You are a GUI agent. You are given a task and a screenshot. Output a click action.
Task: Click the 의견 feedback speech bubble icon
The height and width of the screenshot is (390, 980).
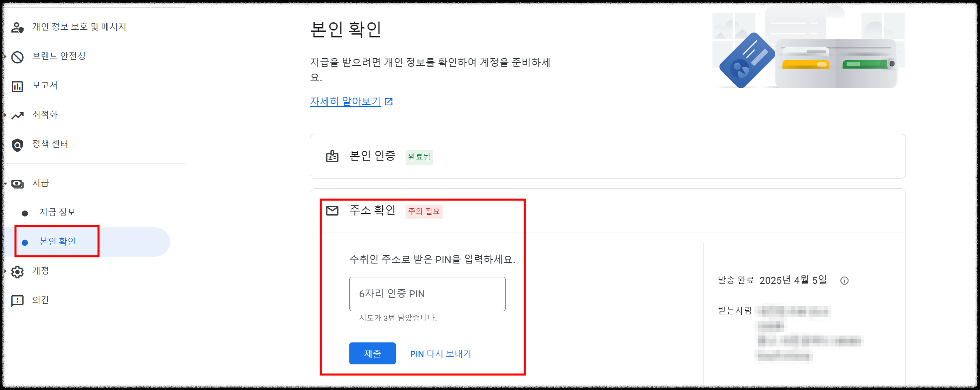click(x=18, y=300)
